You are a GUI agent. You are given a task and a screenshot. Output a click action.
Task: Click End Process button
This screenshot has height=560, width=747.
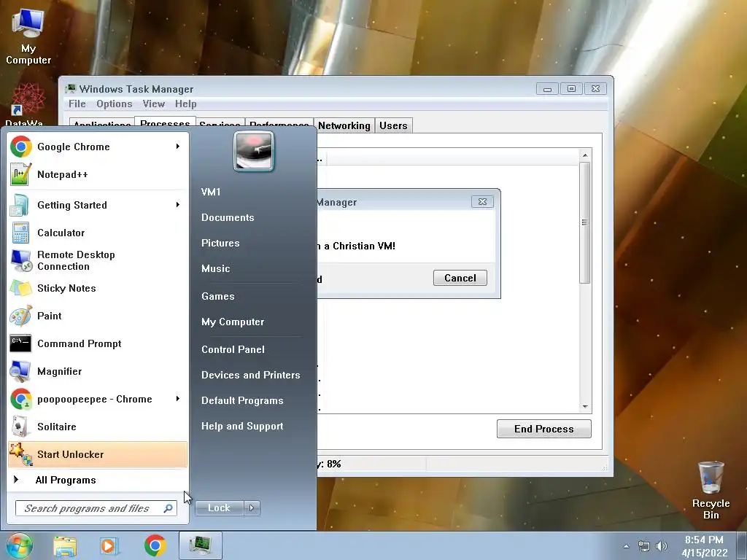544,429
